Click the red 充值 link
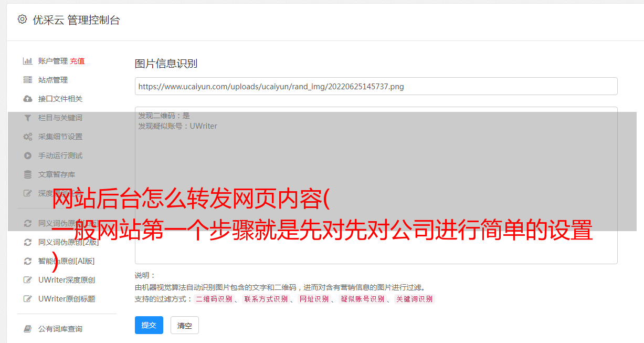 tap(77, 61)
